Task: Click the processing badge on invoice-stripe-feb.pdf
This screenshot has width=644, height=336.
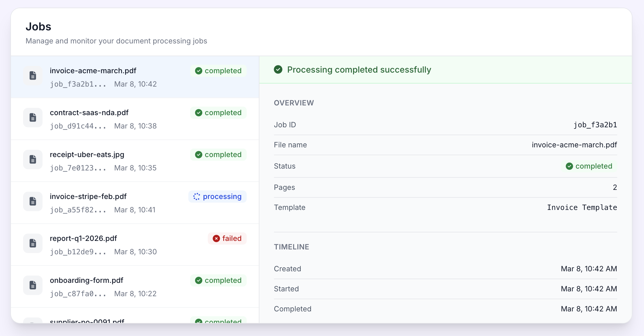Action: click(x=218, y=197)
